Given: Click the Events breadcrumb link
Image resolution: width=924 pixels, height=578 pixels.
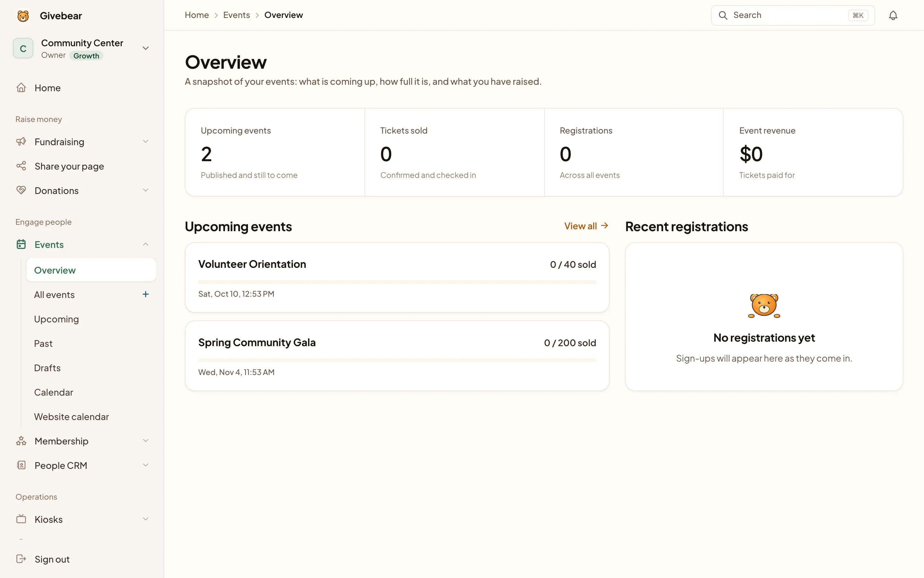Looking at the screenshot, I should tap(236, 15).
